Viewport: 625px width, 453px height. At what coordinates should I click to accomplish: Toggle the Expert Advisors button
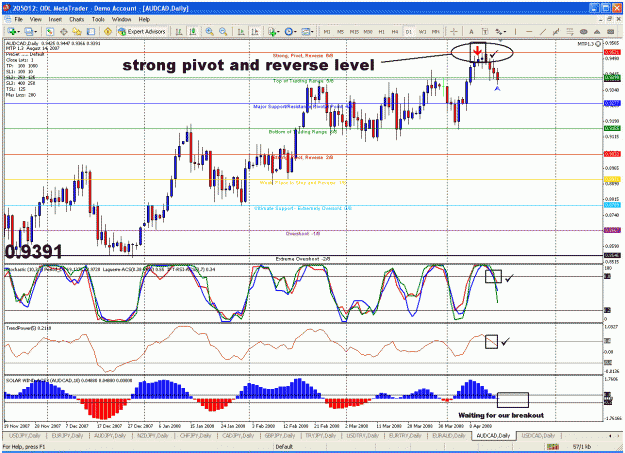142,32
